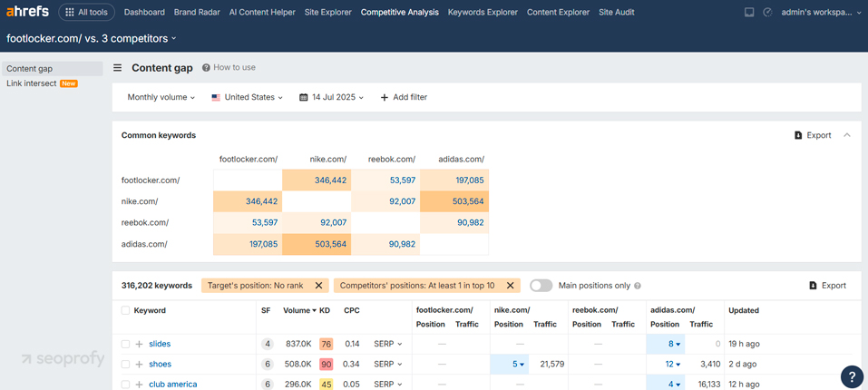The width and height of the screenshot is (868, 390).
Task: Select Content gap in sidebar
Action: [52, 69]
